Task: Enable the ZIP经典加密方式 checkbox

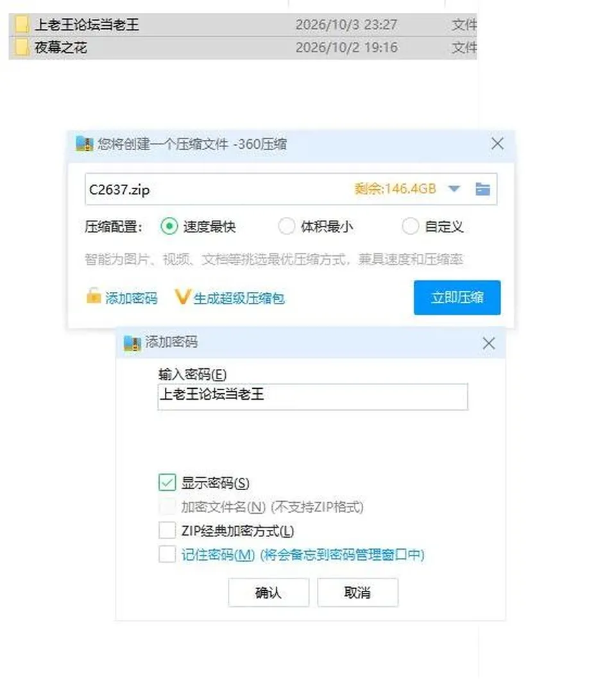Action: click(167, 530)
